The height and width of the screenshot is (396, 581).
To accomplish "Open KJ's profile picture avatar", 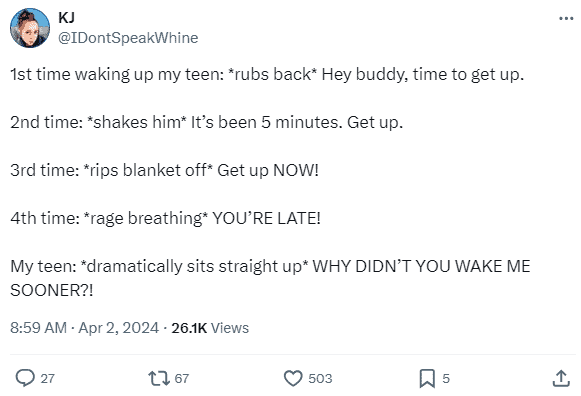I will (x=30, y=28).
